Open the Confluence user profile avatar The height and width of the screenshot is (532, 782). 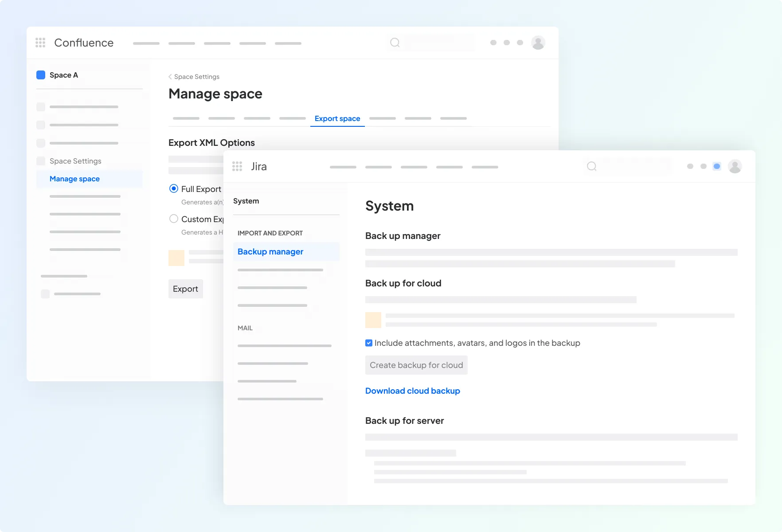coord(538,43)
